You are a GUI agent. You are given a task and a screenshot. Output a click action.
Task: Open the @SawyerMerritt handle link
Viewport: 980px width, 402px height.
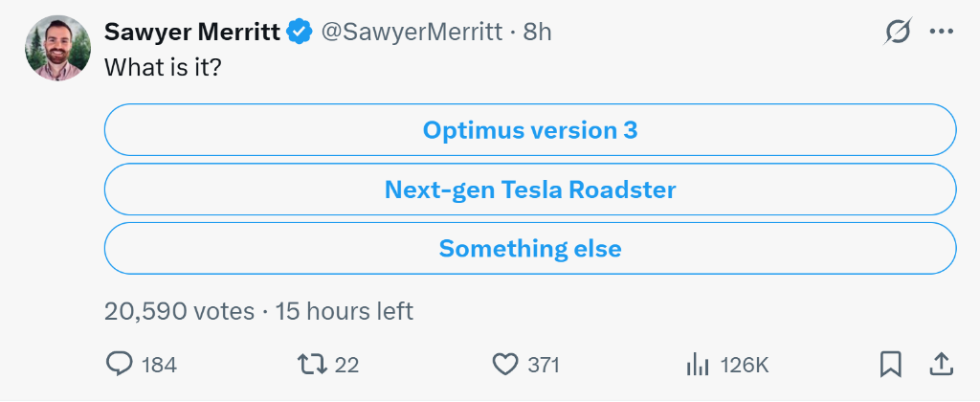click(x=412, y=32)
